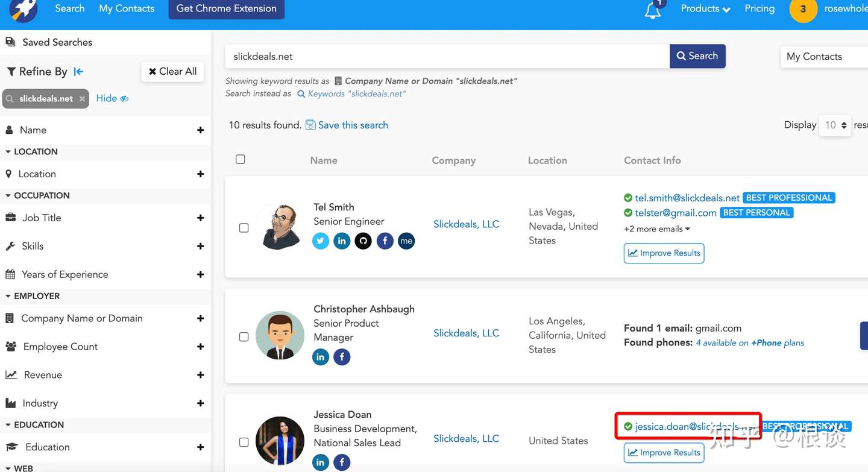The image size is (868, 472).
Task: Click the user avatar with number 3
Action: 803,9
